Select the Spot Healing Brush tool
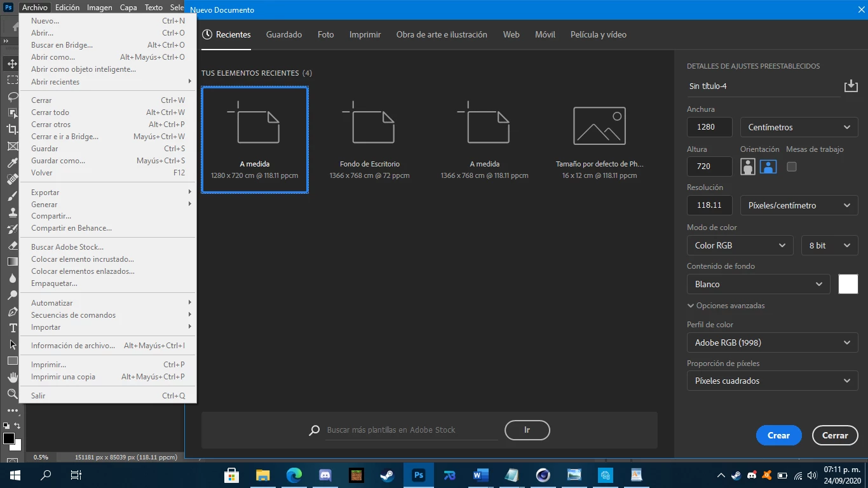 coord(12,179)
